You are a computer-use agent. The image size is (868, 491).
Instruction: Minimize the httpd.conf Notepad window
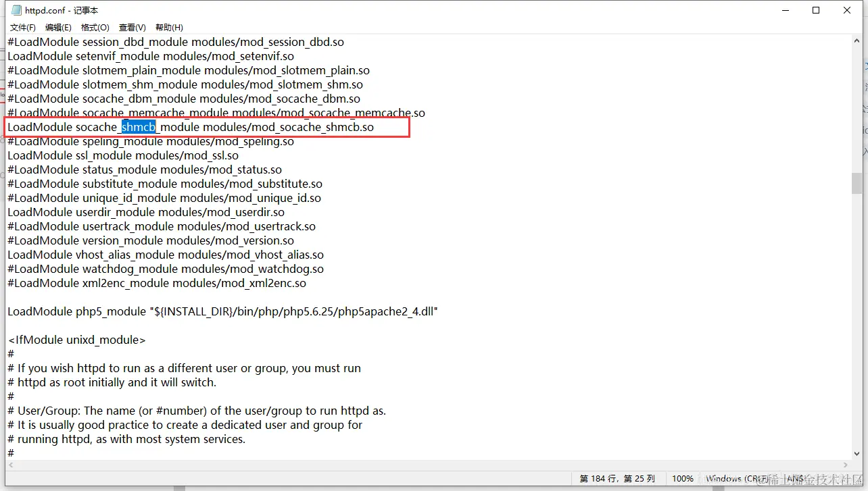(x=785, y=10)
